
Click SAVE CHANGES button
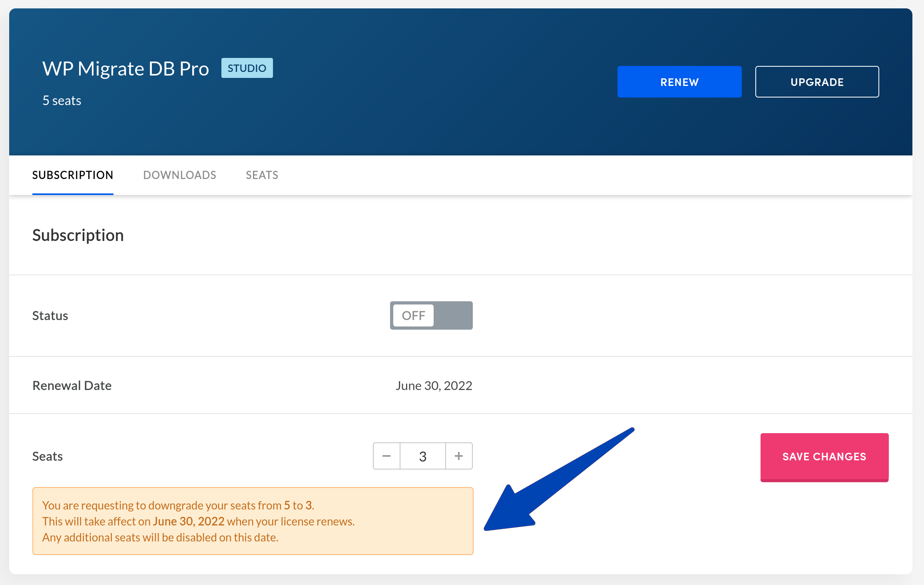tap(824, 456)
